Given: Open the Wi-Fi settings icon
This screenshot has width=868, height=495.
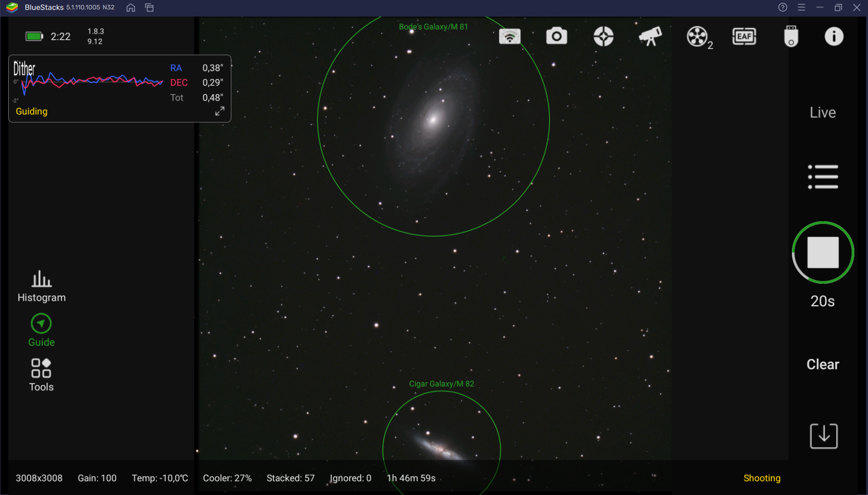Looking at the screenshot, I should 509,36.
